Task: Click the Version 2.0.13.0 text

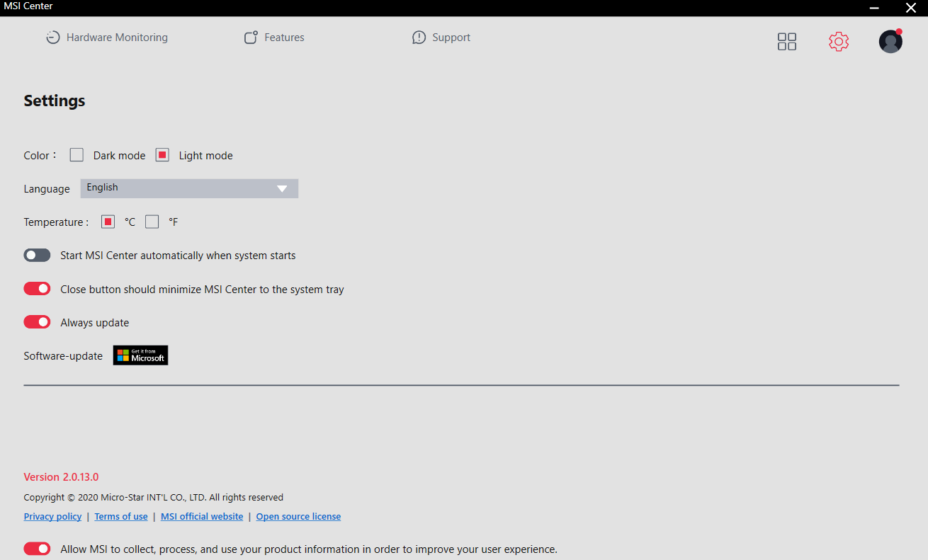Action: [62, 477]
